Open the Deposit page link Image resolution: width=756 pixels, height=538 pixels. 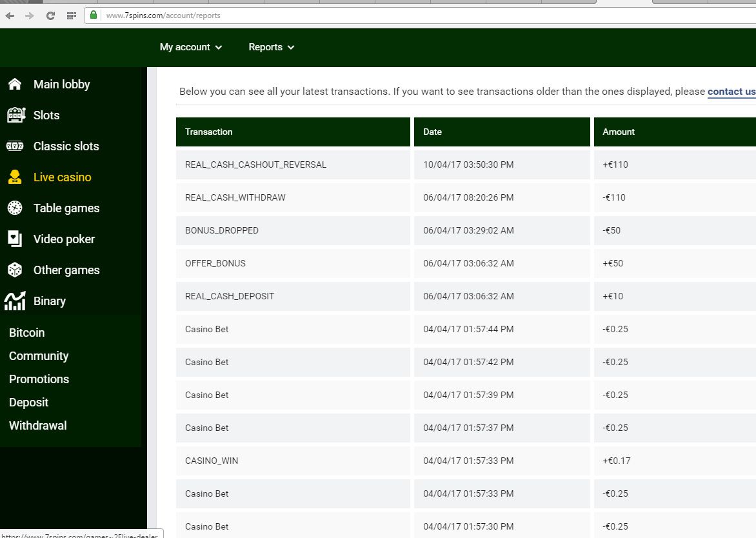point(28,402)
